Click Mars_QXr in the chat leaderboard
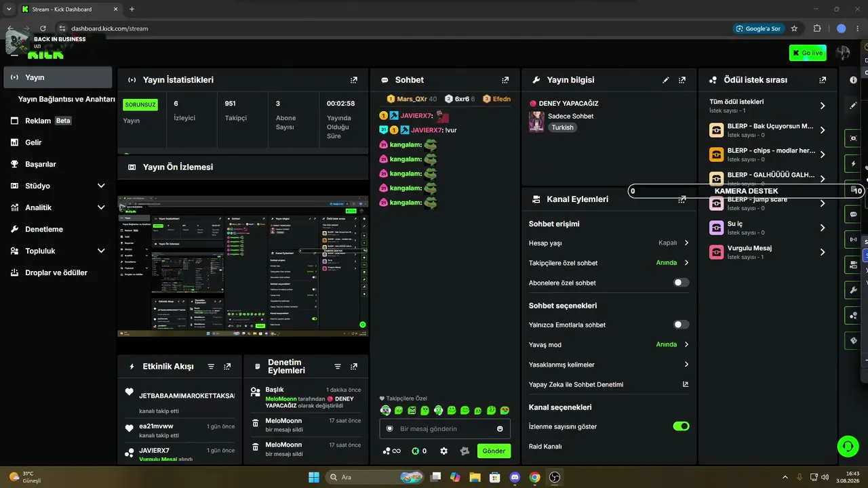The width and height of the screenshot is (868, 488). 412,99
